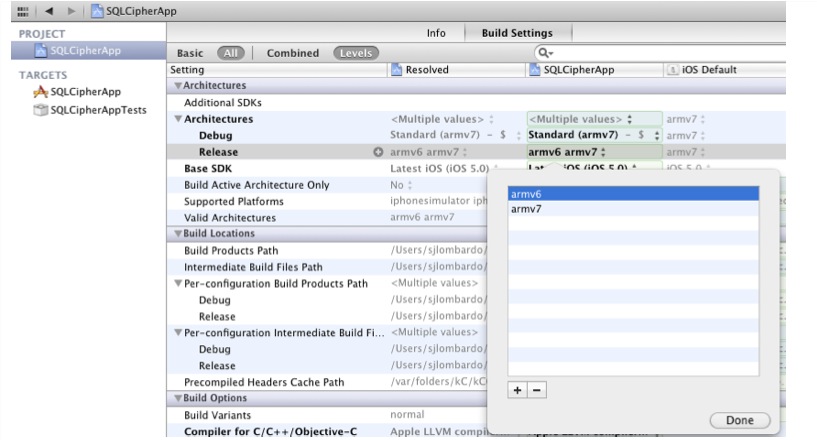Remove selected architecture with minus button
Screen dimensions: 817x440
(x=537, y=390)
